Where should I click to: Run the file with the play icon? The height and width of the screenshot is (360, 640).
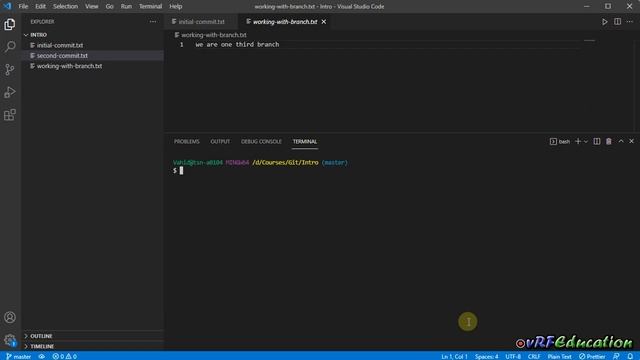(604, 22)
